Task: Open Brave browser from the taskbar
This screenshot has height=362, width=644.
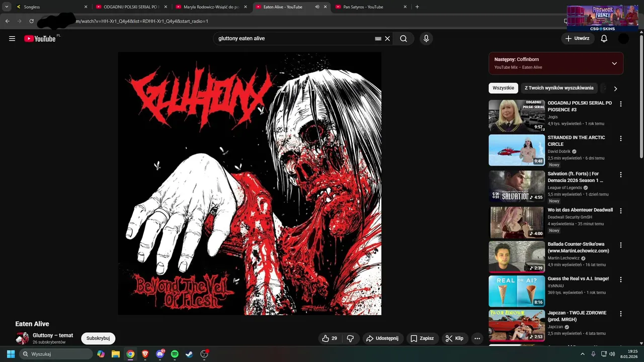Action: [x=145, y=354]
